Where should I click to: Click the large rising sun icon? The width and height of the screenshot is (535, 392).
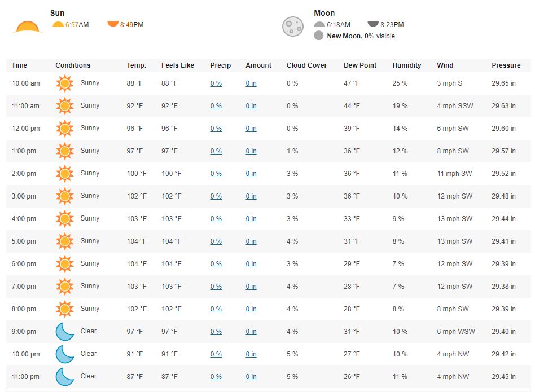[28, 27]
